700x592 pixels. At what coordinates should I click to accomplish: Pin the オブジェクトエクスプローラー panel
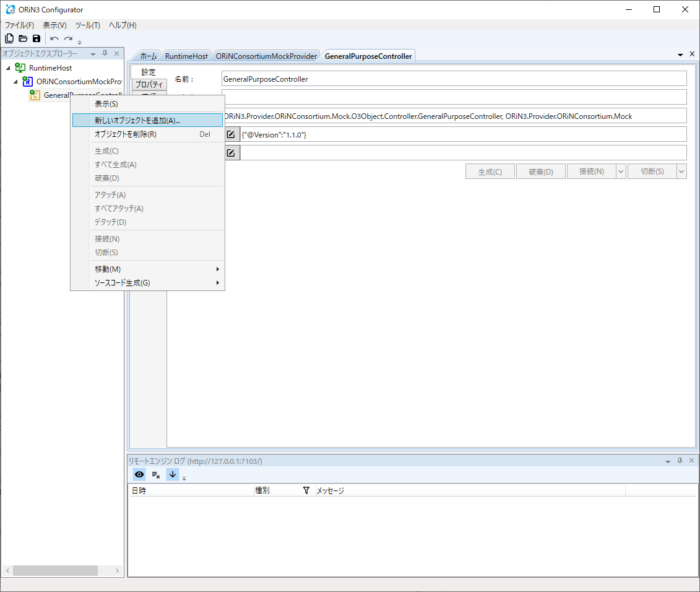pos(105,54)
